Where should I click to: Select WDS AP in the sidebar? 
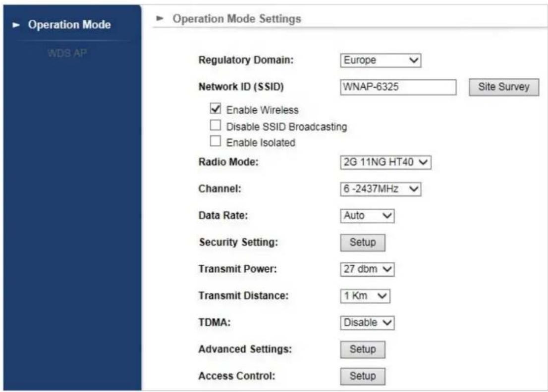click(67, 53)
